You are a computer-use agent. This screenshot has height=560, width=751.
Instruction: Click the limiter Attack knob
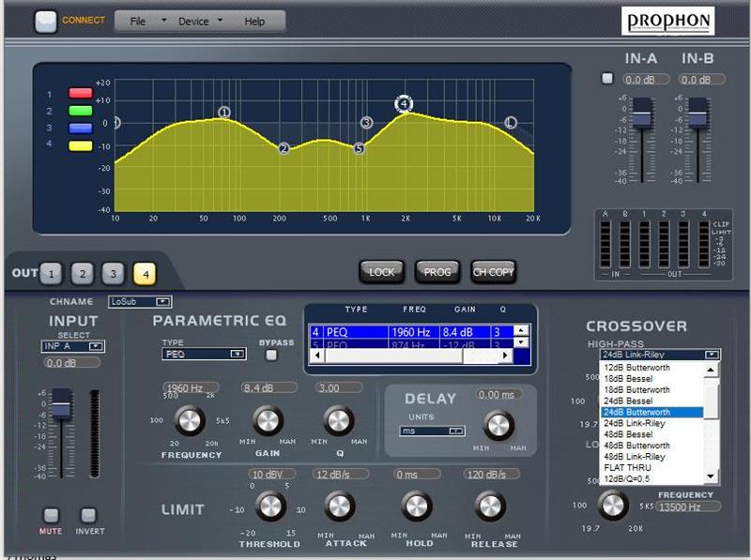[339, 507]
